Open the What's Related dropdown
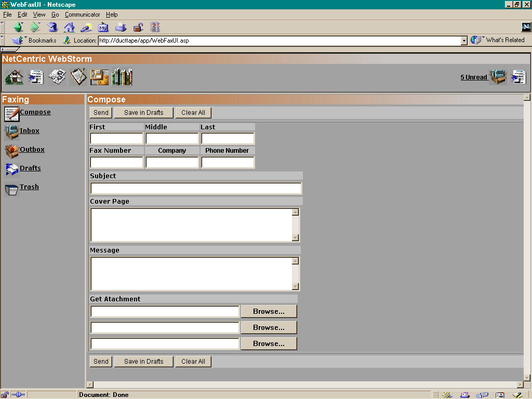The width and height of the screenshot is (532, 399). 498,40
